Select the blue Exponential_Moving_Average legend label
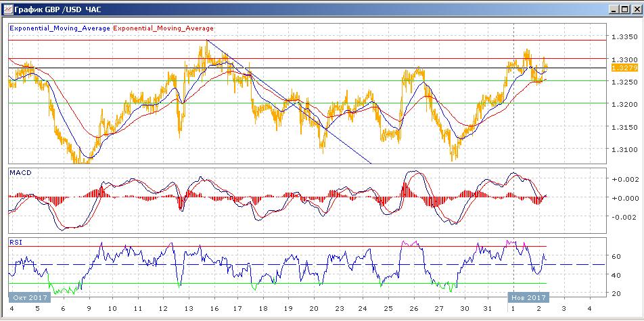 tap(60, 28)
